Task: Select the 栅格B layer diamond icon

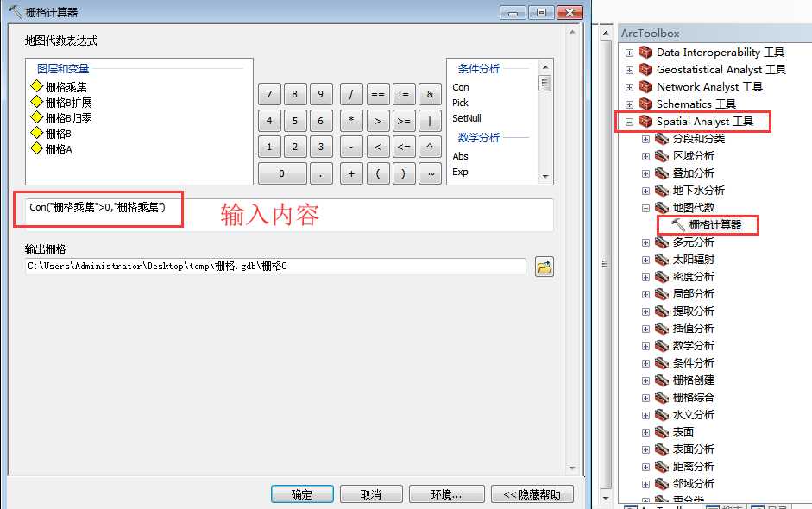Action: pos(37,133)
